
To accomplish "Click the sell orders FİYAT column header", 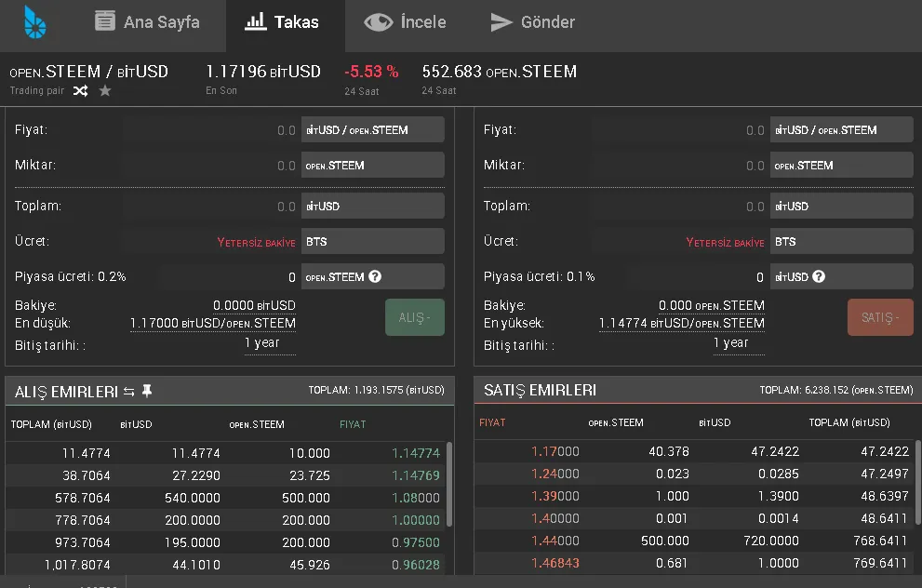I will pos(492,422).
